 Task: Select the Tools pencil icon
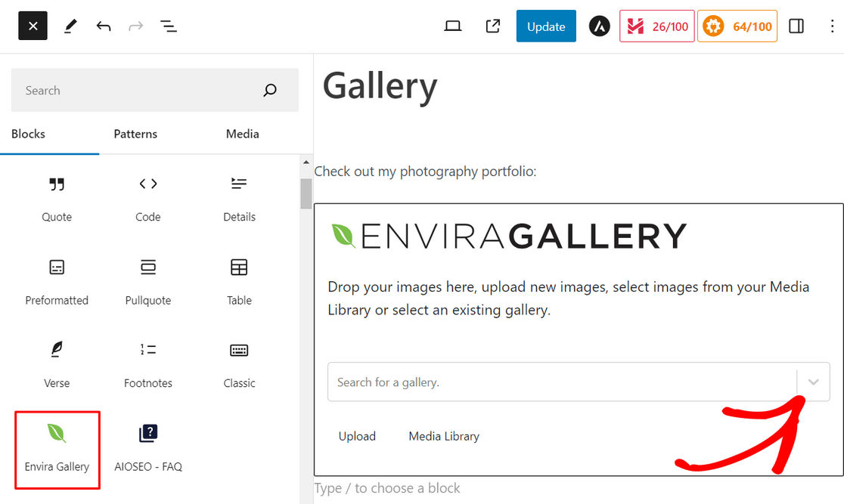click(70, 26)
